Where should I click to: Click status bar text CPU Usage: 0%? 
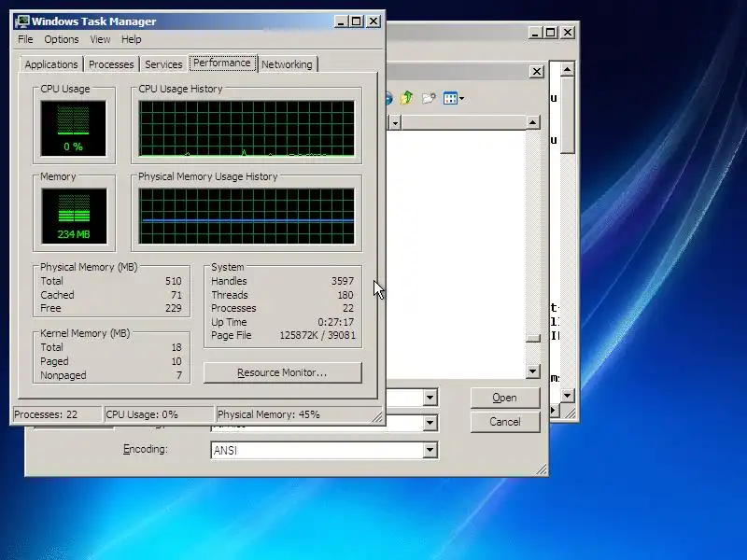pos(142,414)
